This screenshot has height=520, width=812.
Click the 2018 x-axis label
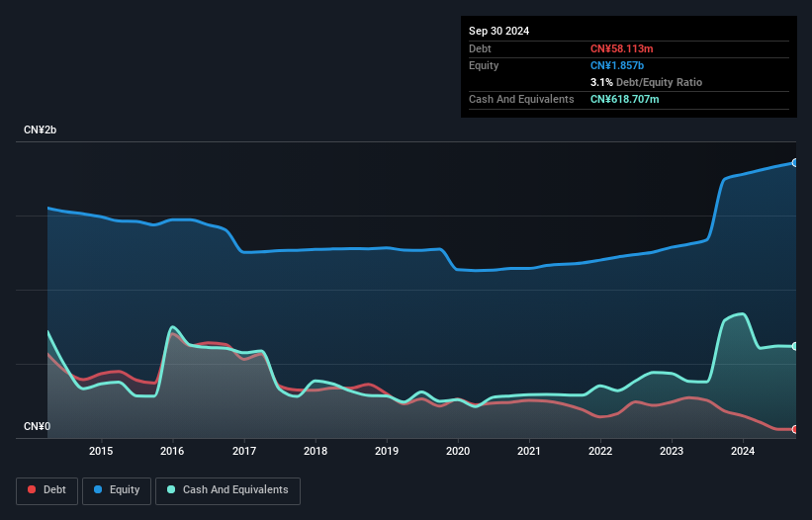316,451
